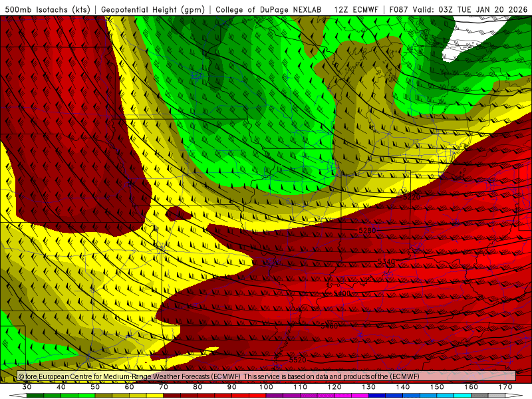The width and height of the screenshot is (532, 399).
Task: Click the 160 value on the color scale
Action: [471, 387]
